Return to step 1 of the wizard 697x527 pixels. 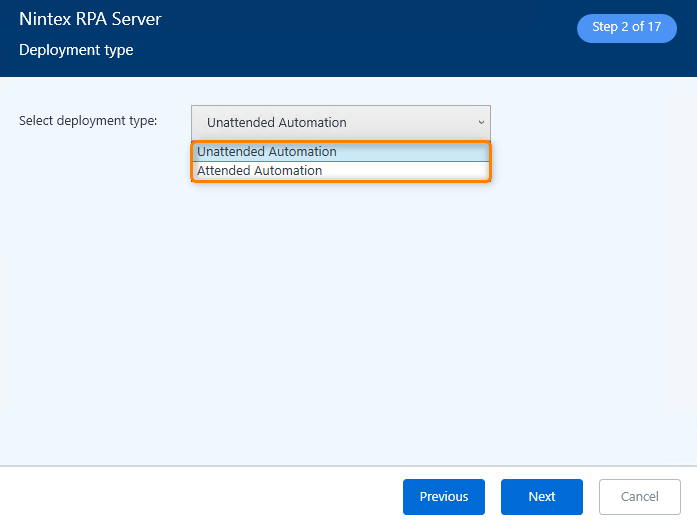pyautogui.click(x=443, y=497)
